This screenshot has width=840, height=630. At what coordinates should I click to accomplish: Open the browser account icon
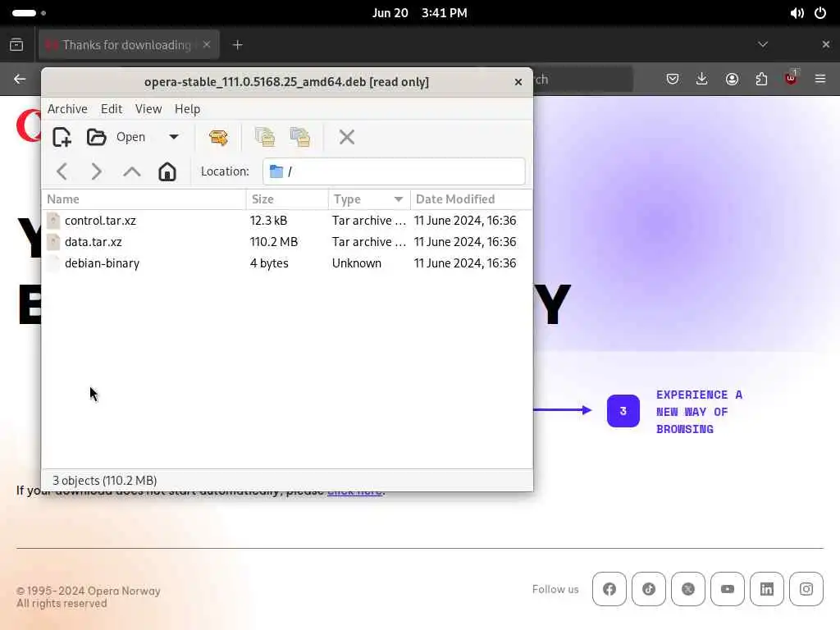(x=732, y=80)
